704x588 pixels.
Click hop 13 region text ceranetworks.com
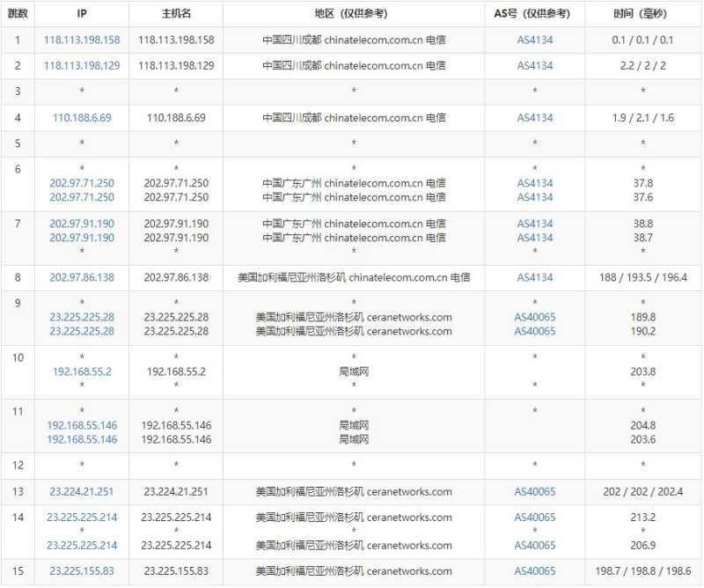pos(409,492)
